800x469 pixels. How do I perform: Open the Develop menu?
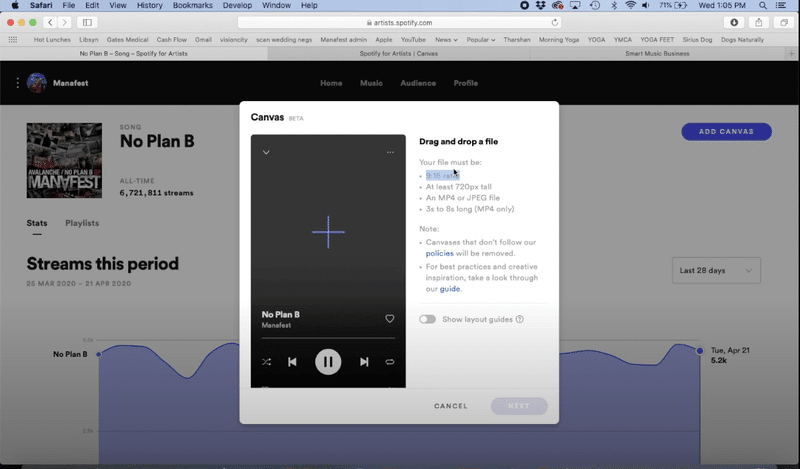click(x=237, y=6)
